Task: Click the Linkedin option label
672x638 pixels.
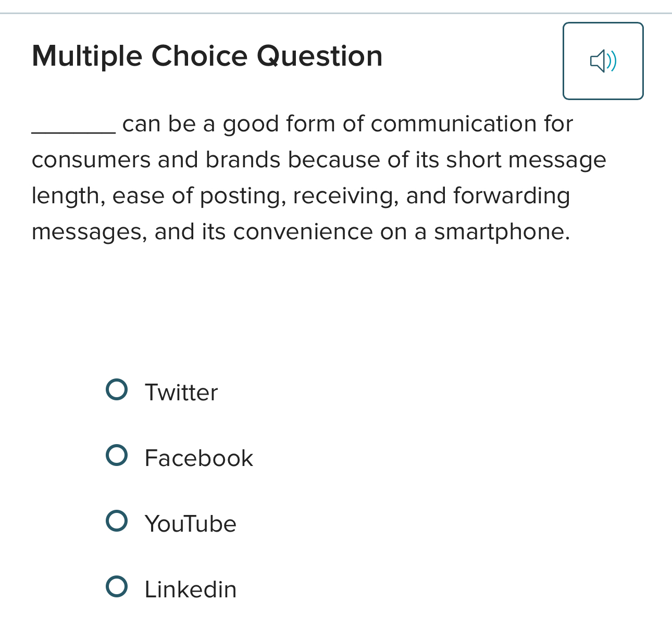Action: coord(190,589)
